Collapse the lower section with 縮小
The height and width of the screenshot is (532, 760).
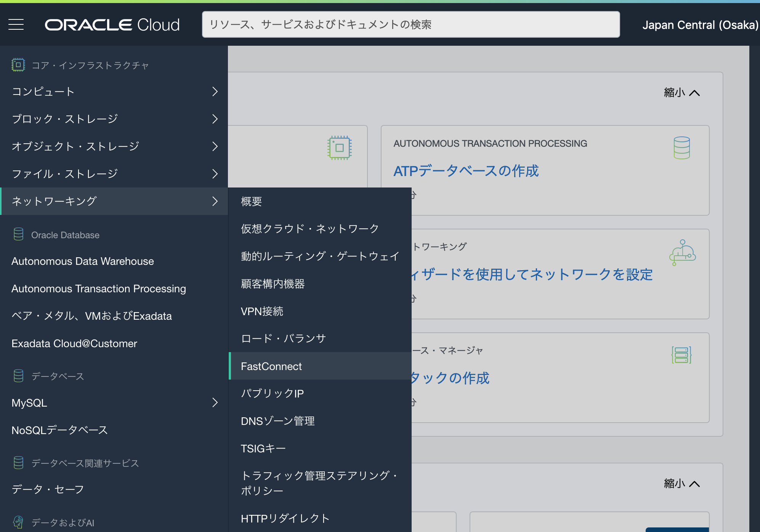(x=682, y=484)
